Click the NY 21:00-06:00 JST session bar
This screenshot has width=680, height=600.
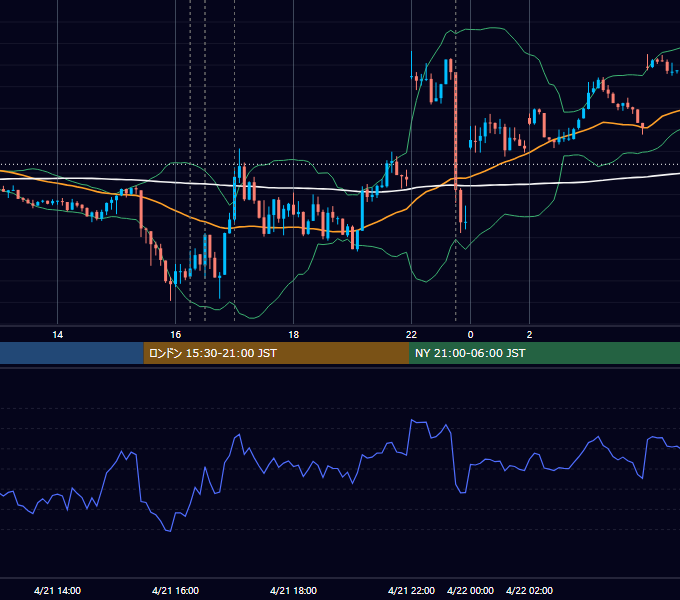(x=544, y=353)
